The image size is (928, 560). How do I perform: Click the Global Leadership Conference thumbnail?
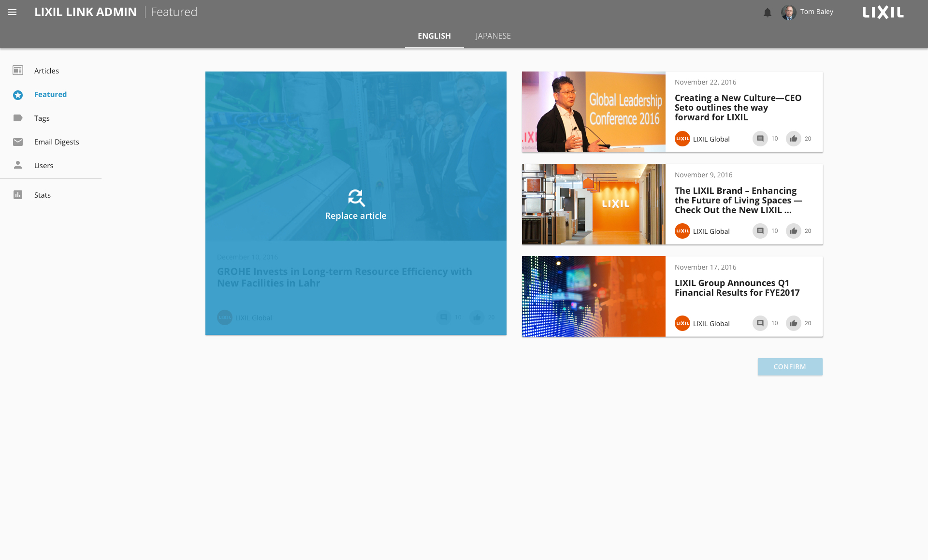coord(594,112)
